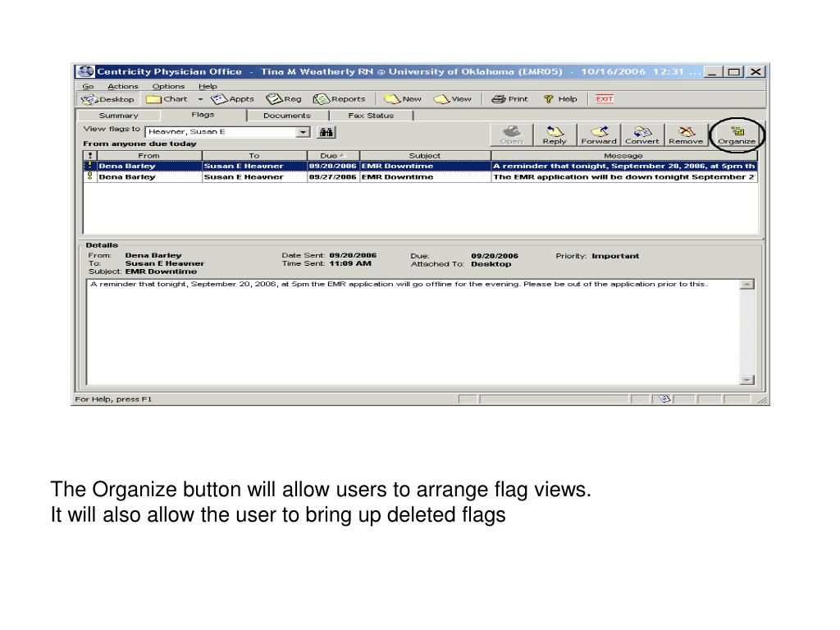This screenshot has width=840, height=630.
Task: Open the Go menu
Action: click(88, 86)
